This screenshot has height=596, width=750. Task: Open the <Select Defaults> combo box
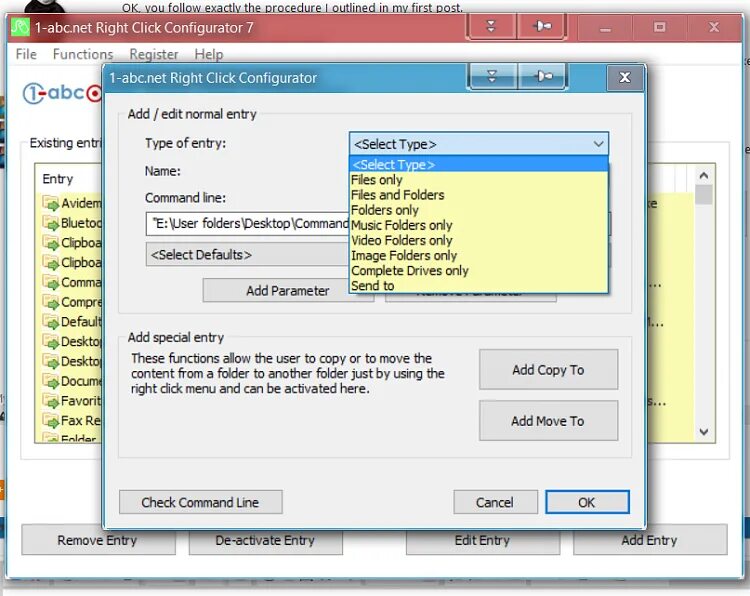(248, 254)
